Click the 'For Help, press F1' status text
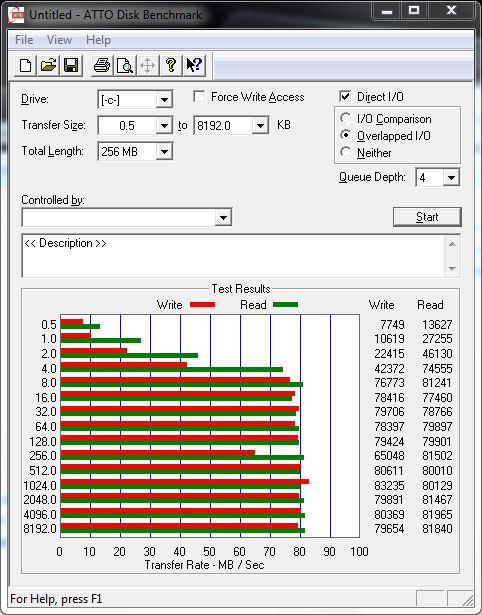Image resolution: width=482 pixels, height=615 pixels. click(x=56, y=599)
